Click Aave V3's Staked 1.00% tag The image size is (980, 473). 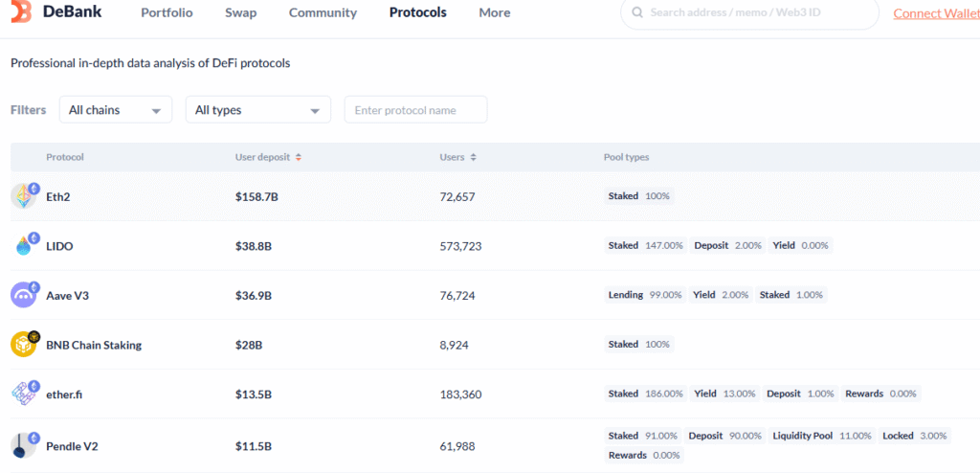coord(791,295)
